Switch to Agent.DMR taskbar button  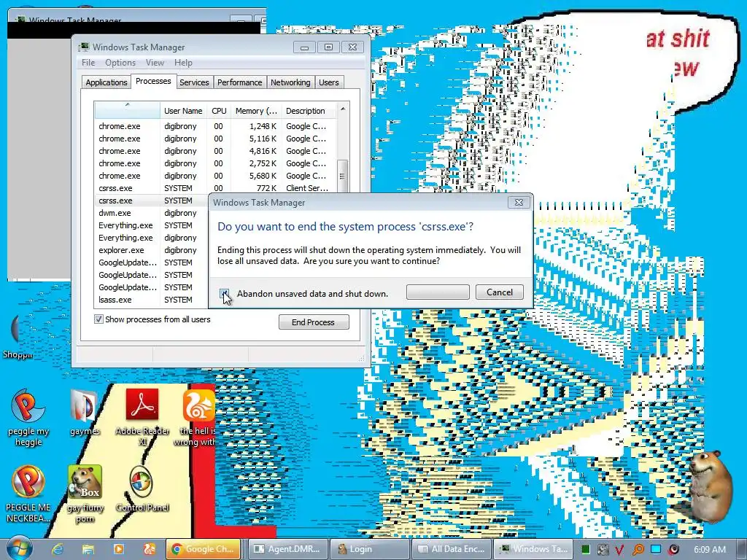[x=289, y=549]
